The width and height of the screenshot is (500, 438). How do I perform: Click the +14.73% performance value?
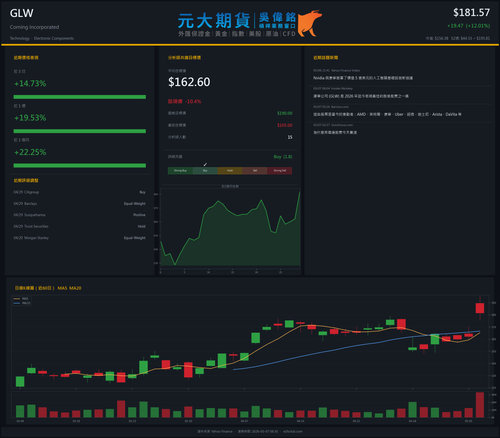[x=30, y=83]
